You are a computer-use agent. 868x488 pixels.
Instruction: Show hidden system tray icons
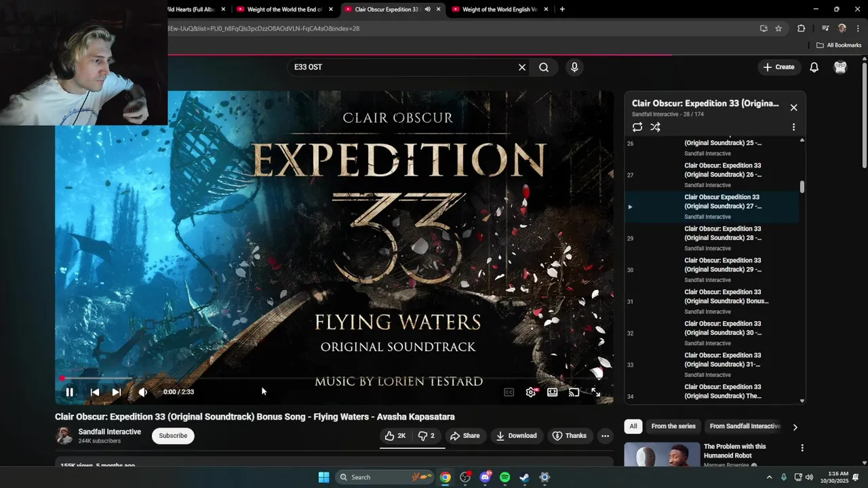tap(769, 477)
